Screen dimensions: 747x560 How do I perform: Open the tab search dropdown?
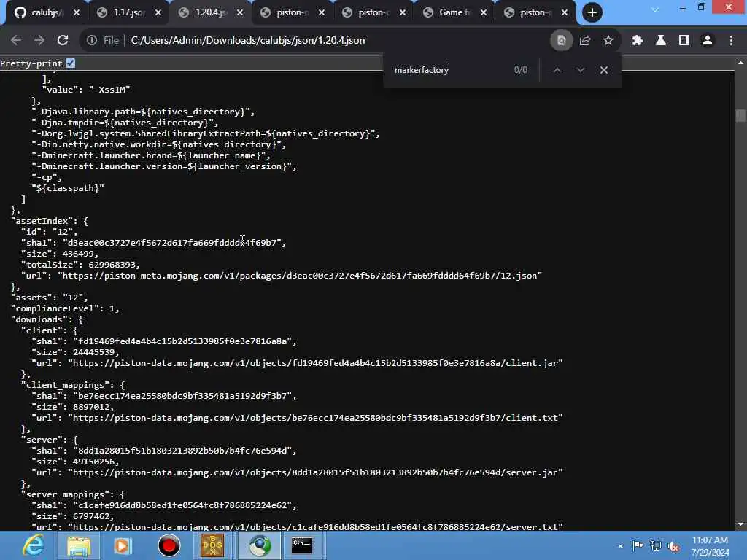pos(655,9)
